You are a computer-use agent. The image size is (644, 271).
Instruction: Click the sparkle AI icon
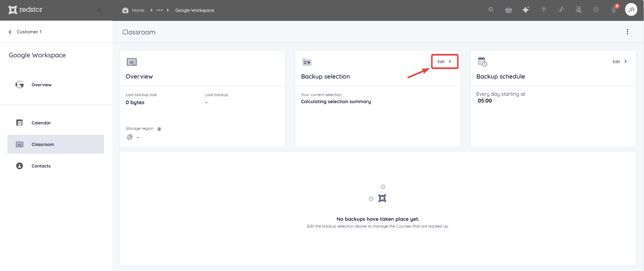pyautogui.click(x=526, y=10)
